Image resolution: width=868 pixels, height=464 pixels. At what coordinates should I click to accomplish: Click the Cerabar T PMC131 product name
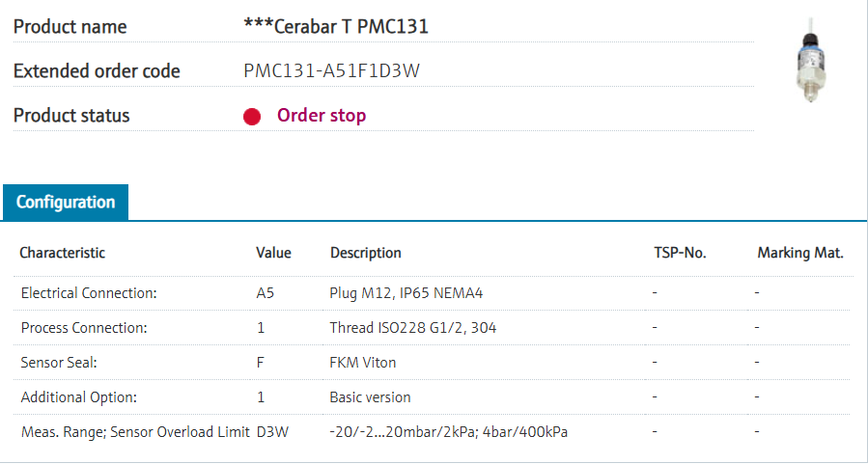pos(336,26)
